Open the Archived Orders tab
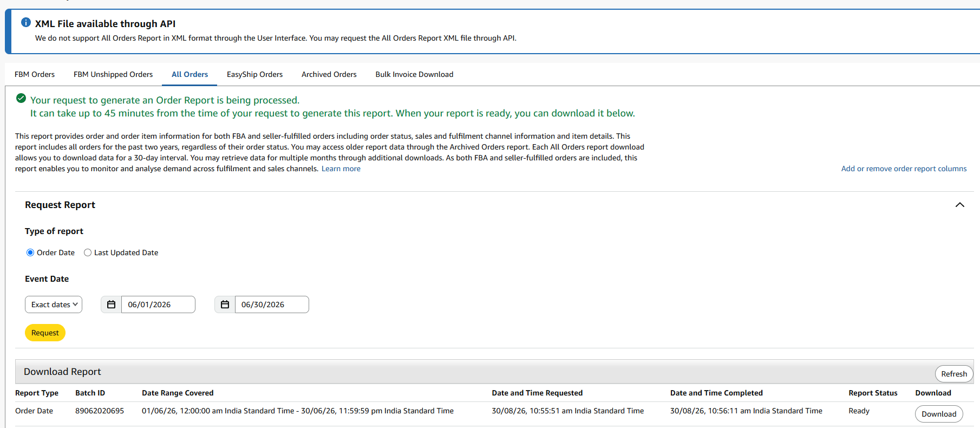 [x=329, y=74]
